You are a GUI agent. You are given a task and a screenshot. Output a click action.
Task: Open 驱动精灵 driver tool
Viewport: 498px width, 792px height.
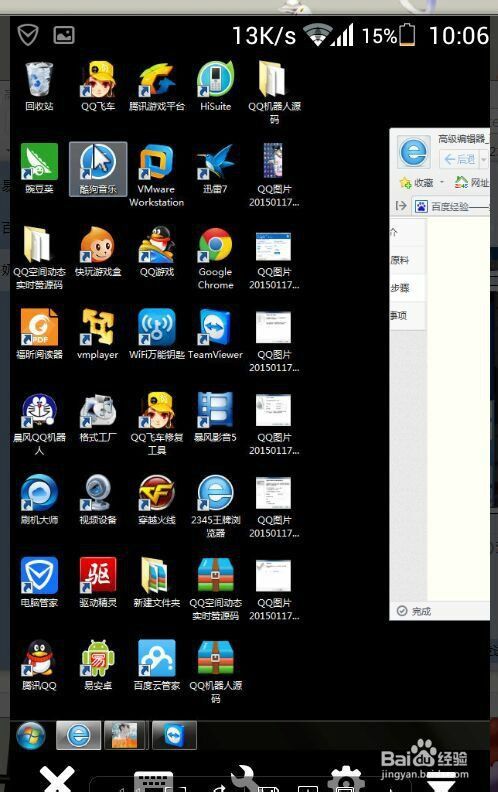pyautogui.click(x=98, y=582)
